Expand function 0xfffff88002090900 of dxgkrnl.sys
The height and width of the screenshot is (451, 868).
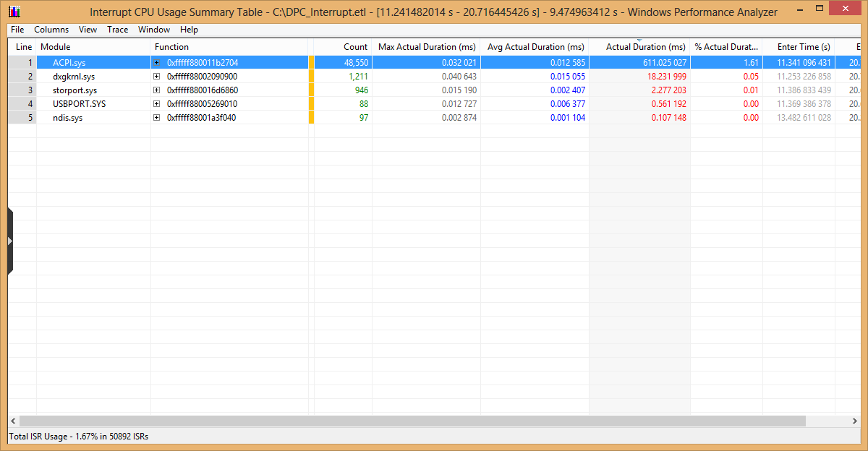pyautogui.click(x=156, y=77)
